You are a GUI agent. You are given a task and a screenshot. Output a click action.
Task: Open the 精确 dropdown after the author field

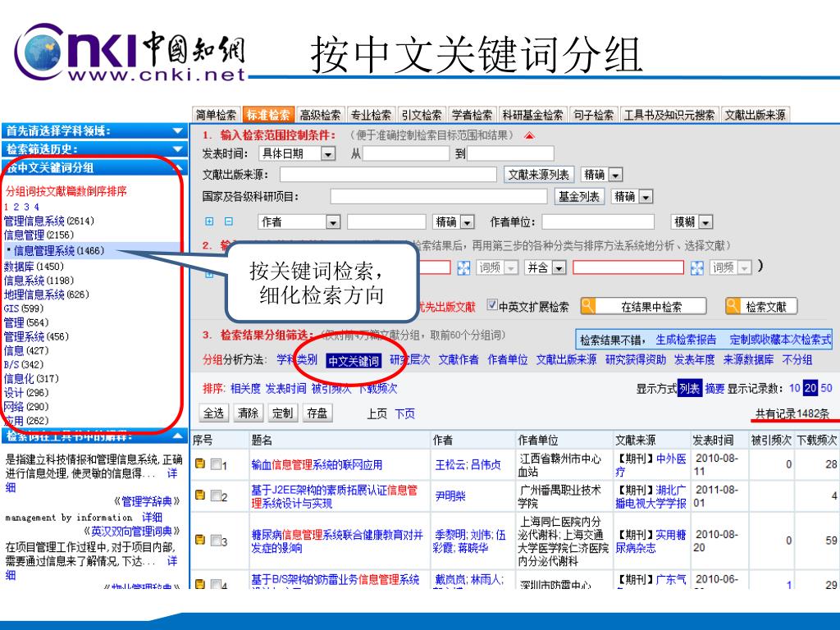(x=467, y=221)
